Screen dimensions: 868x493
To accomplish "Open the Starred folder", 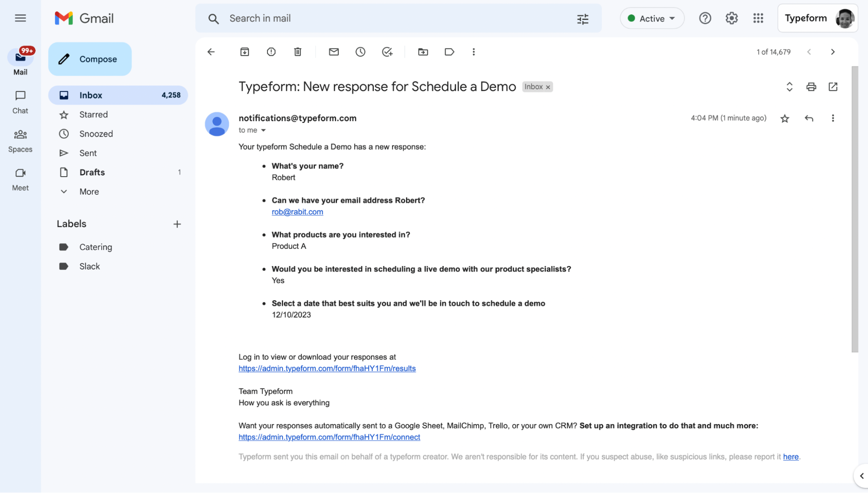I will pos(93,115).
